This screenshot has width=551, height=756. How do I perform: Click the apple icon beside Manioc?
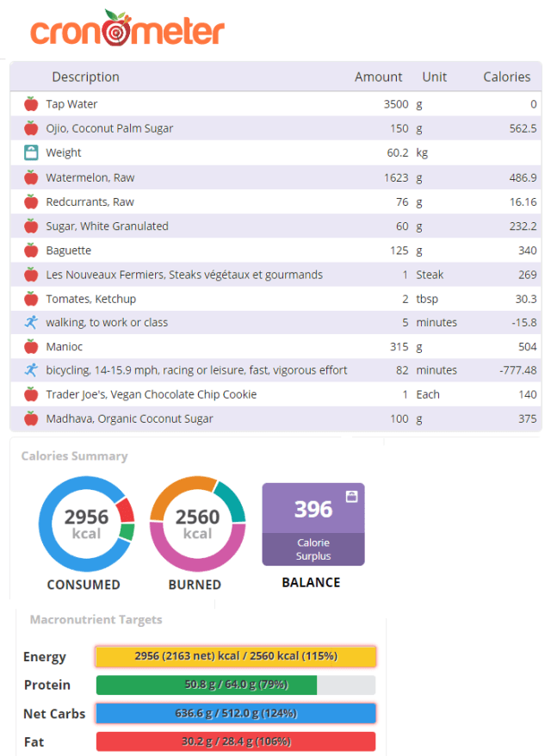click(x=31, y=346)
